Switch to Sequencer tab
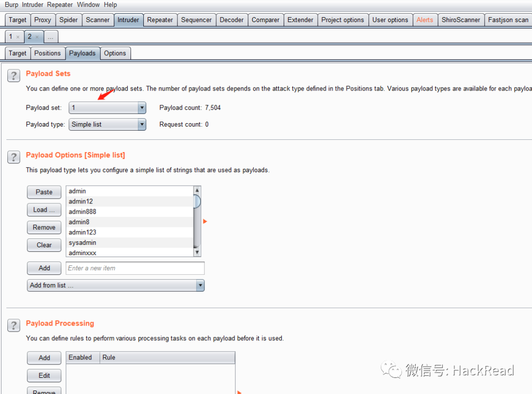Viewport: 532px width, 394px height. pos(197,20)
